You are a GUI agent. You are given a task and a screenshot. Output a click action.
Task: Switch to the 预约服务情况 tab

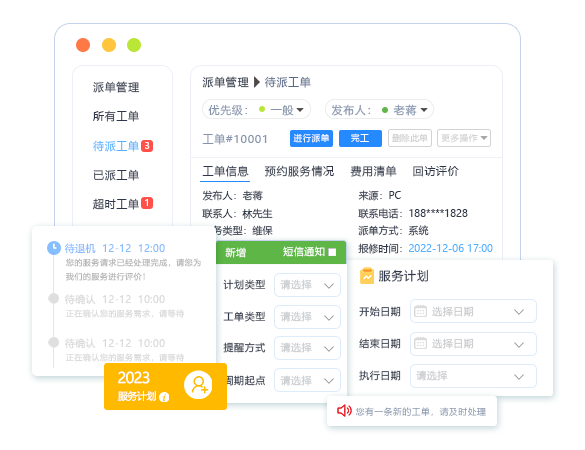299,171
